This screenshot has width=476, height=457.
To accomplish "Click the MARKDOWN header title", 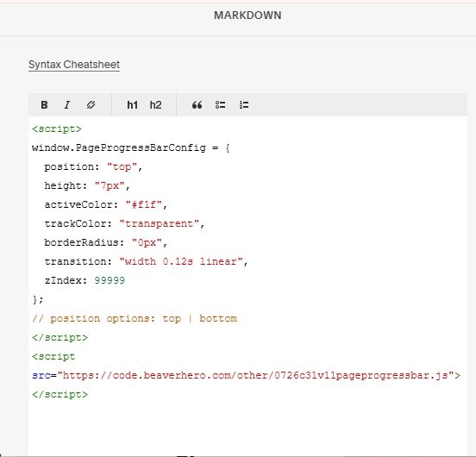I will coord(247,16).
